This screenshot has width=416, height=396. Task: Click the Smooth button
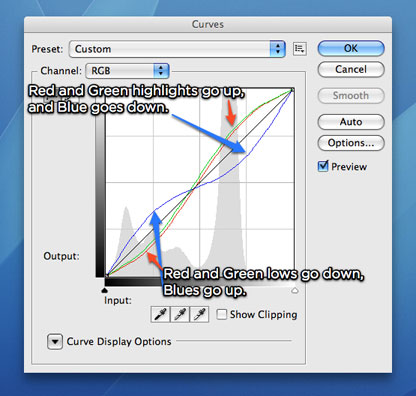tap(351, 96)
